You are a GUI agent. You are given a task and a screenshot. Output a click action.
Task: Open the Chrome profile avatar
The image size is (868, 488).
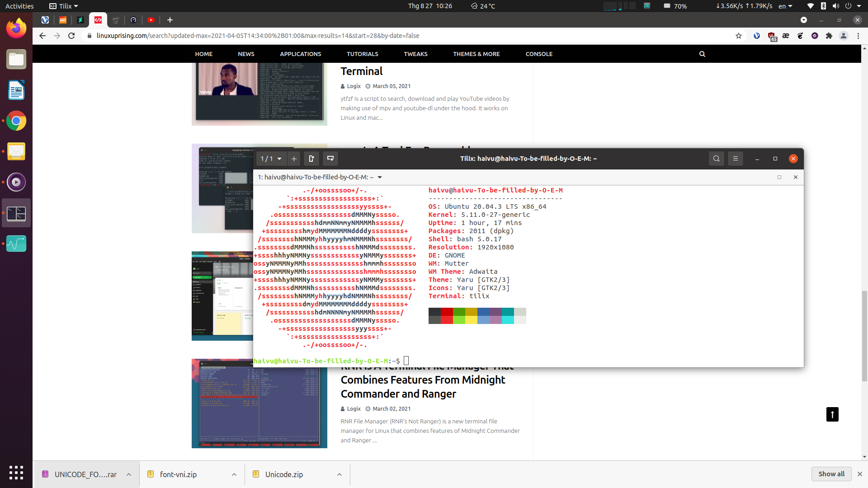point(844,36)
